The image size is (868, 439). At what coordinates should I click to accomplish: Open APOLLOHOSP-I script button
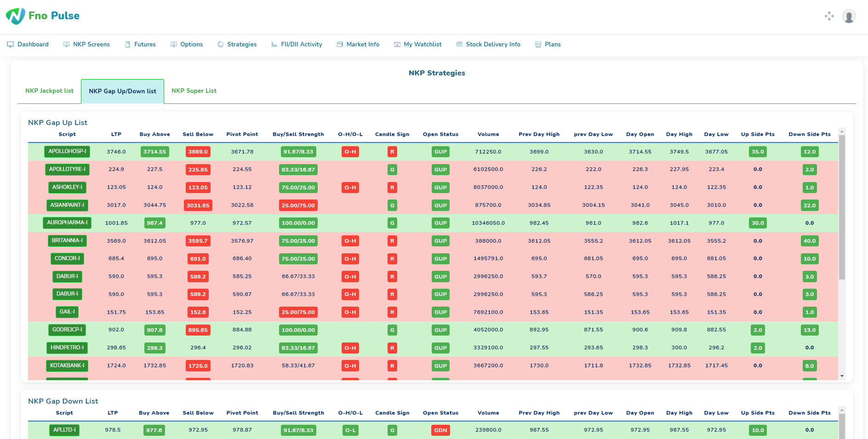(67, 152)
